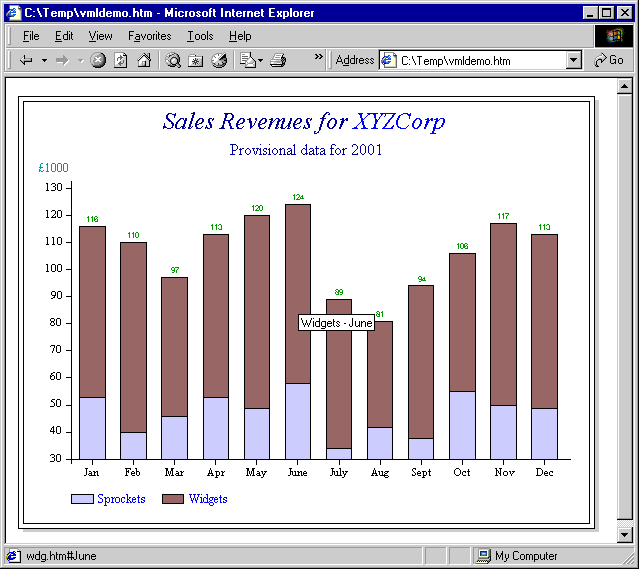The height and width of the screenshot is (569, 639).
Task: Open the View menu
Action: pyautogui.click(x=100, y=36)
